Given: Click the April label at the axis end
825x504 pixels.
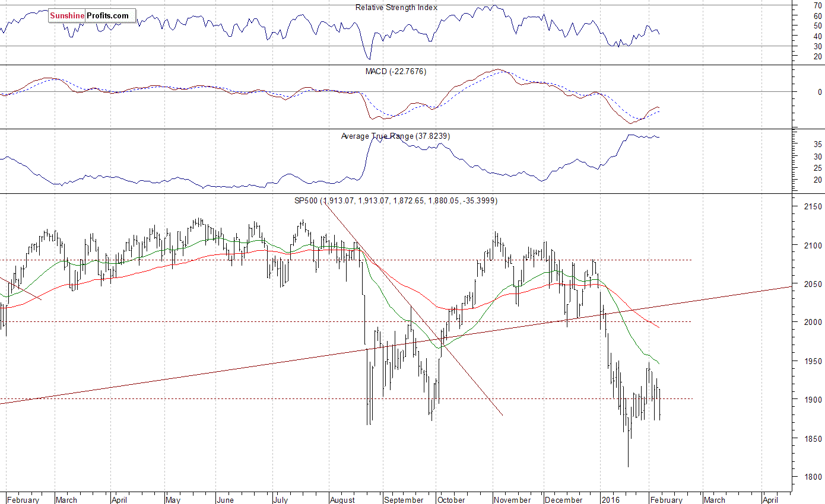Looking at the screenshot, I should click(x=770, y=500).
